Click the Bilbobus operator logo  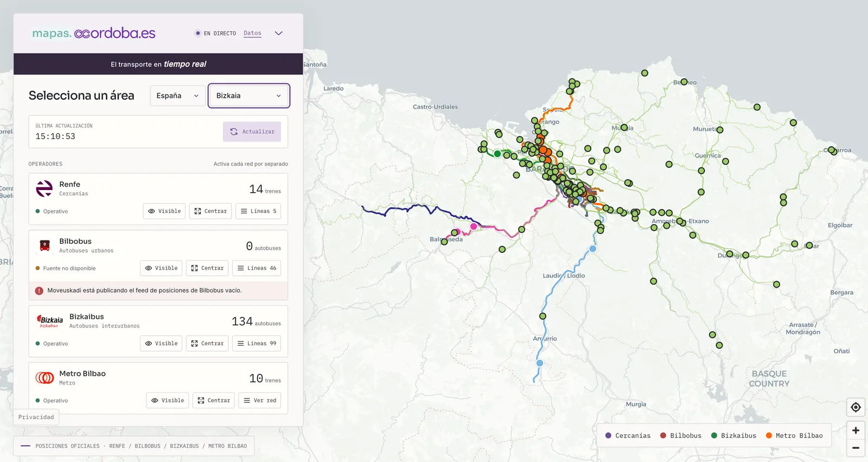point(45,245)
